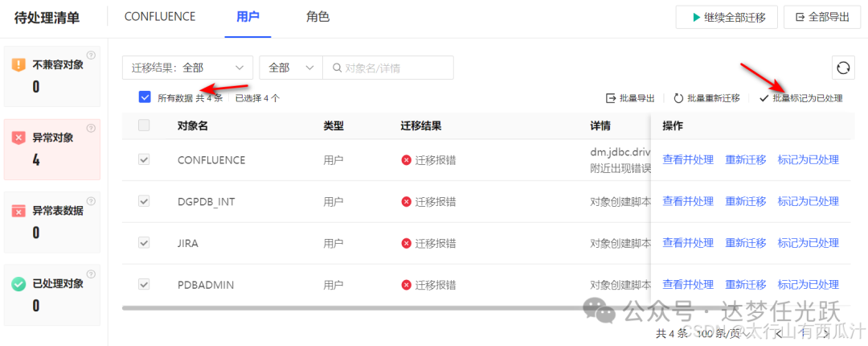Select the 异常对象 category card
Image resolution: width=868 pixels, height=346 pixels.
(52, 149)
